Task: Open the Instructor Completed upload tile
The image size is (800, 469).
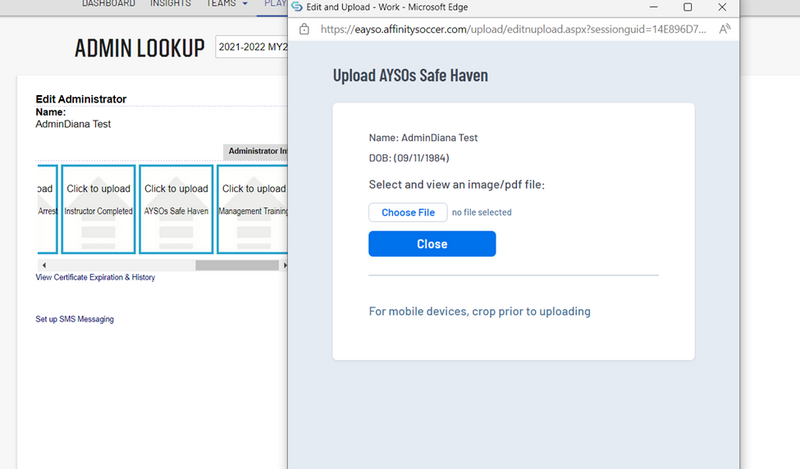Action: [x=98, y=208]
